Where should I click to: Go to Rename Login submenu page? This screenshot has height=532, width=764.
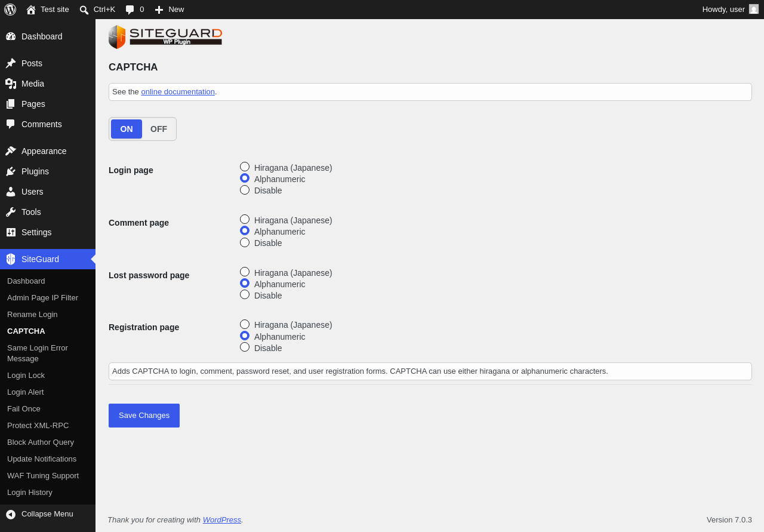pos(32,315)
